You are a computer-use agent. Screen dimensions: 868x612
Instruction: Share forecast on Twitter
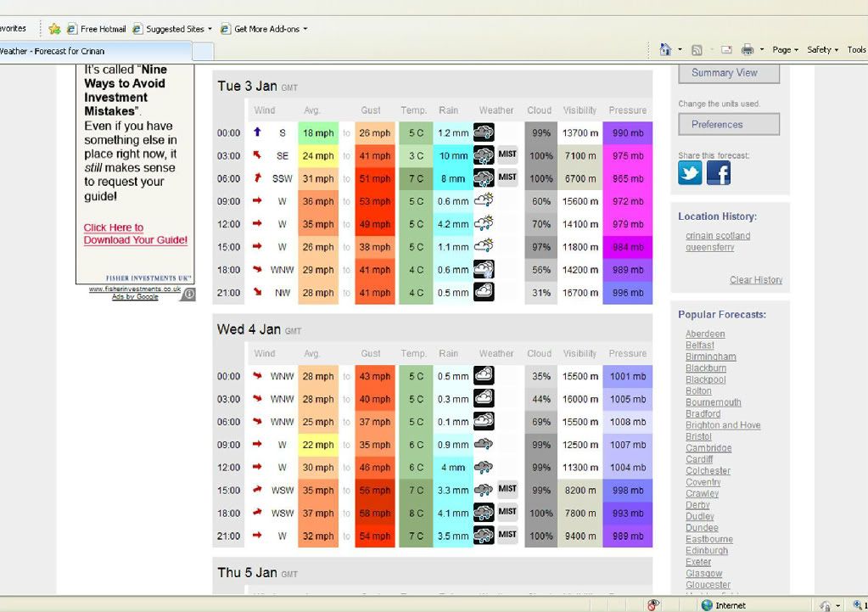pyautogui.click(x=690, y=173)
